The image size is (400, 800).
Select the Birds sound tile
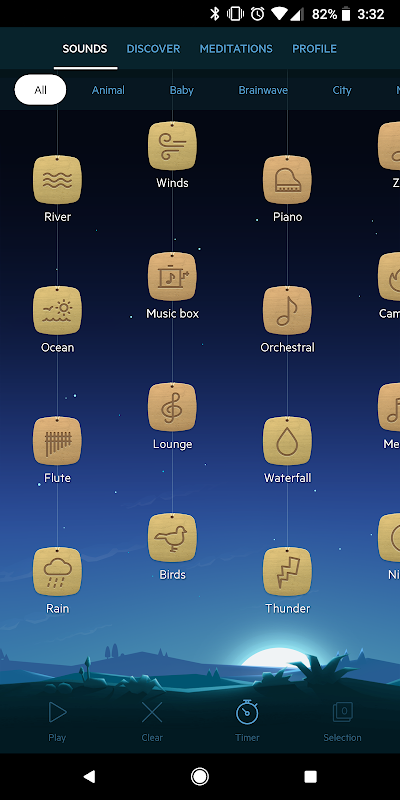pos(172,538)
